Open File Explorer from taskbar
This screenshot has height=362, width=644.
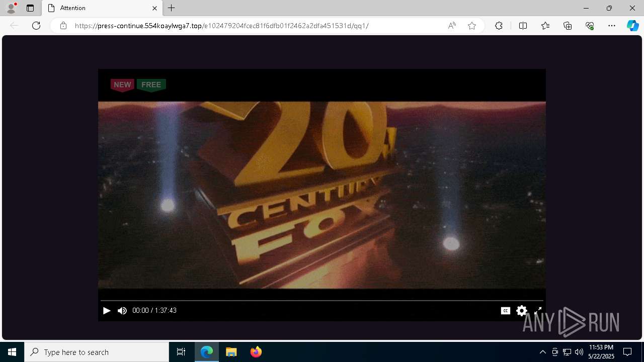[x=231, y=352]
